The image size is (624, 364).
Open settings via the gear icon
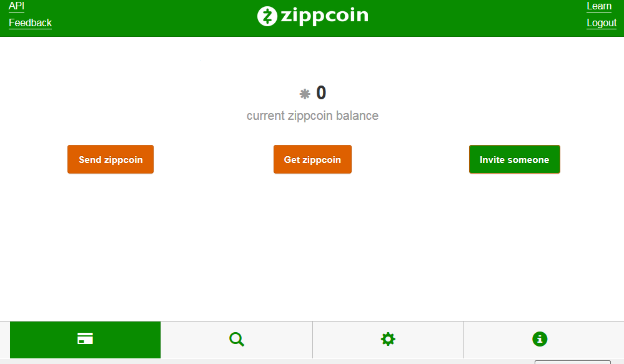click(388, 339)
